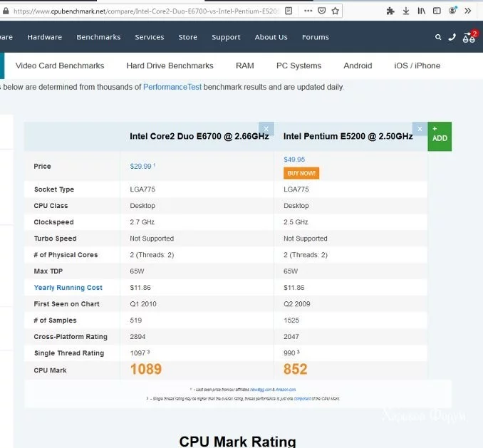Select clockspeed value 2.7 GHz
483x448 pixels.
(142, 222)
